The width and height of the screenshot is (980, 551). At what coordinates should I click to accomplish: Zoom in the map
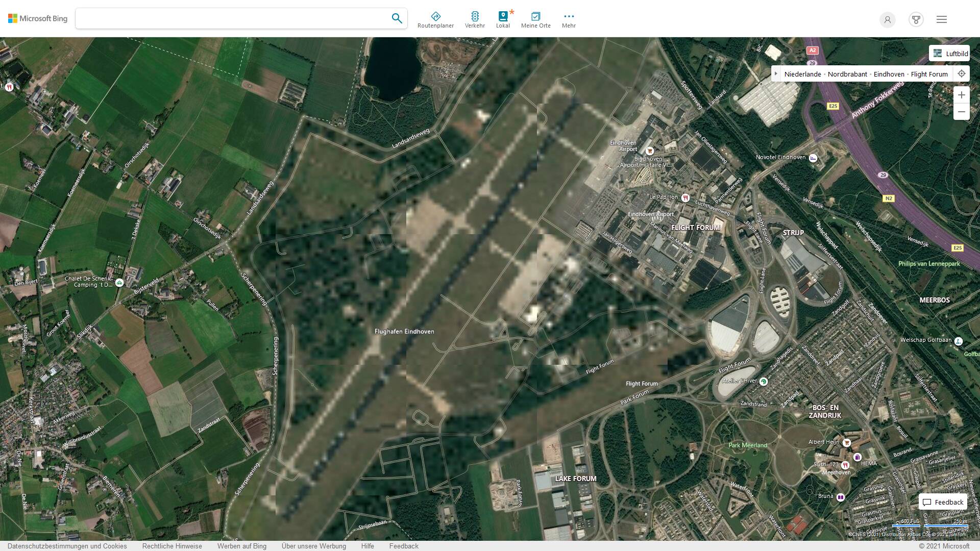pos(962,95)
